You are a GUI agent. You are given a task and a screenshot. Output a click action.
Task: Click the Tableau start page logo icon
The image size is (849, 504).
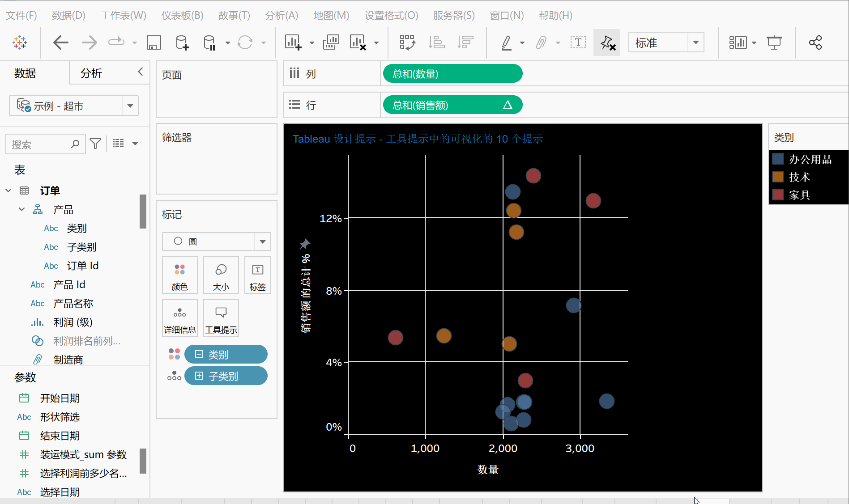pos(20,43)
